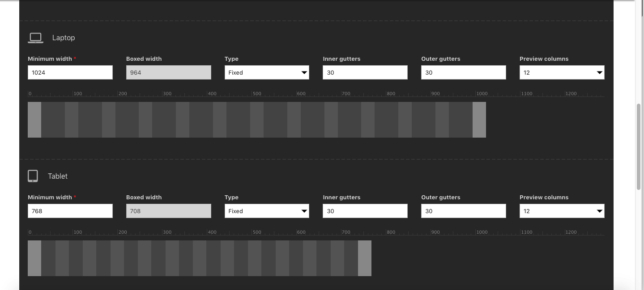The height and width of the screenshot is (290, 644).
Task: Open the Laptop Type dropdown
Action: [x=267, y=72]
